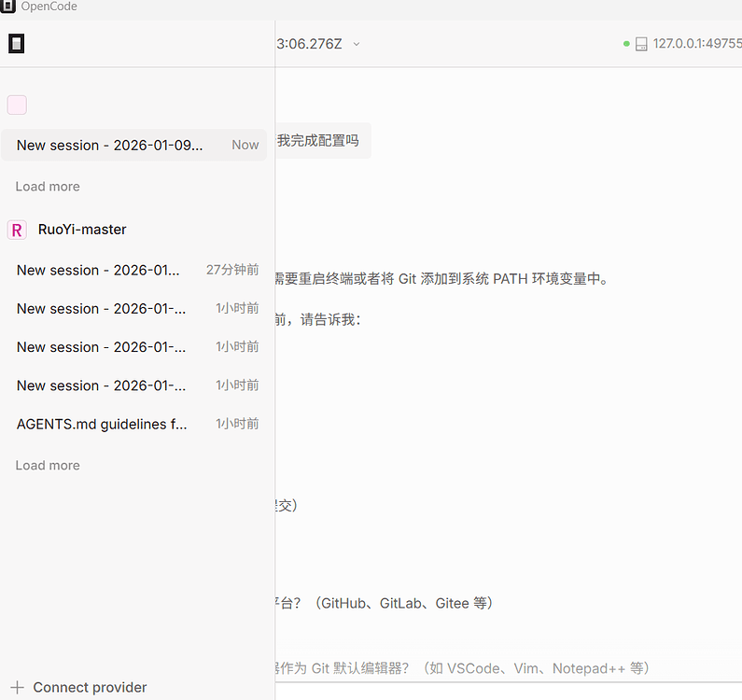Click the line mentioning GitHub、GitLab、Gitee

click(x=385, y=603)
